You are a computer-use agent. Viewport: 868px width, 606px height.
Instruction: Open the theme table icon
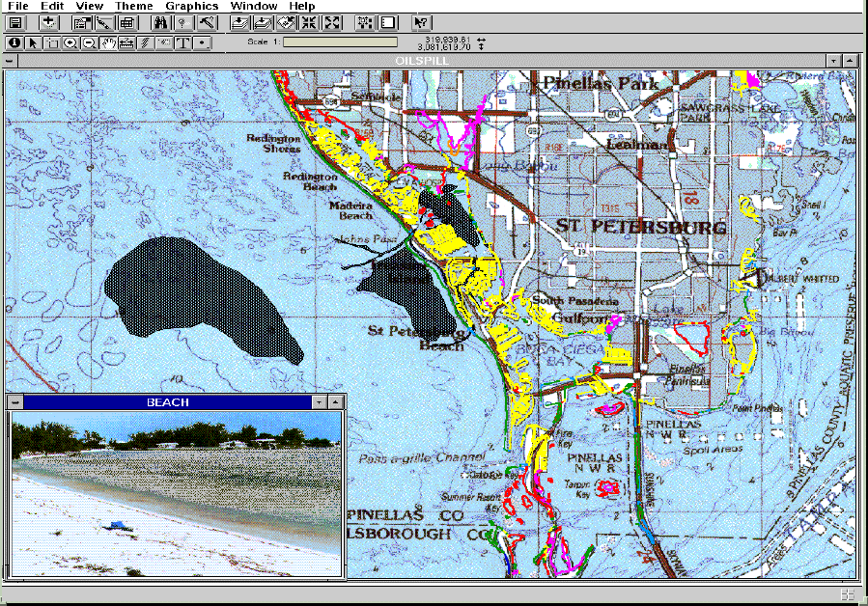point(127,23)
